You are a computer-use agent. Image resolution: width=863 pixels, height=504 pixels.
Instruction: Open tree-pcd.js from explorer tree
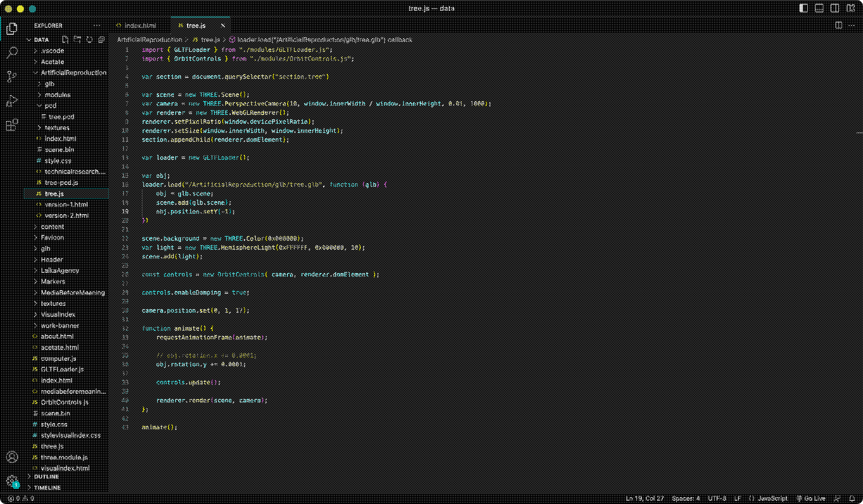61,183
